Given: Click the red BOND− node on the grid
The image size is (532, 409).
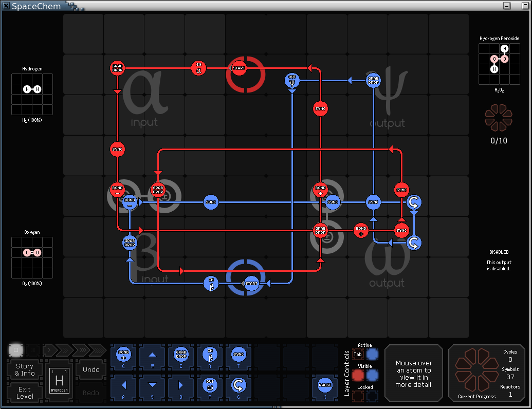Looking at the screenshot, I should pos(117,190).
